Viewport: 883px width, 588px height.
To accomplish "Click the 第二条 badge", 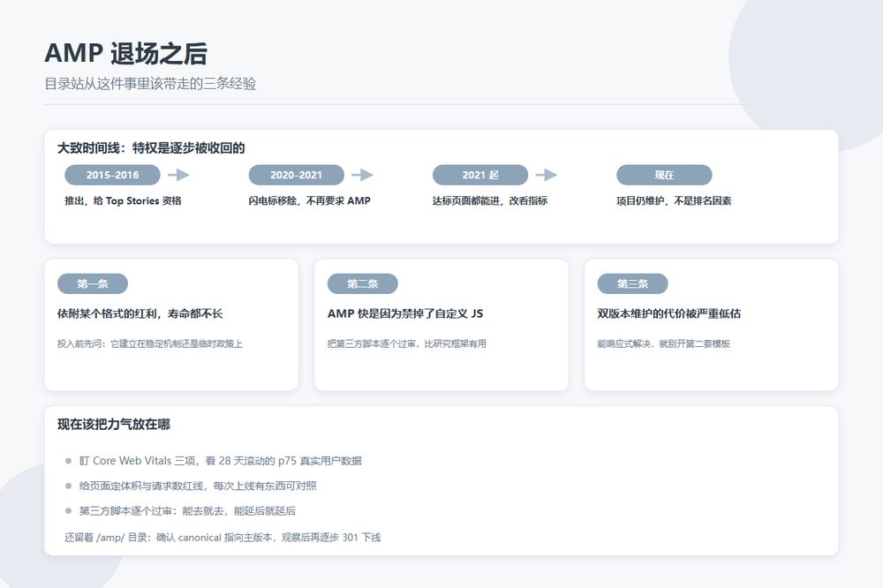I will pyautogui.click(x=363, y=283).
